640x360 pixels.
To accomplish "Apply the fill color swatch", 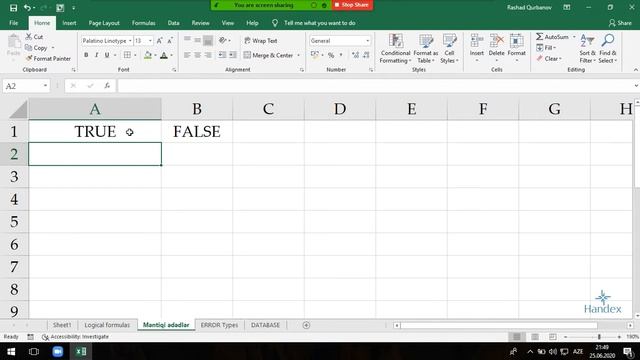I will [148, 55].
